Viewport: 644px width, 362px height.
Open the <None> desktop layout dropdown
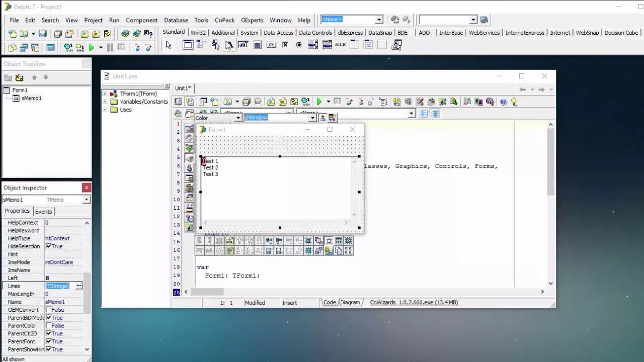(x=379, y=20)
